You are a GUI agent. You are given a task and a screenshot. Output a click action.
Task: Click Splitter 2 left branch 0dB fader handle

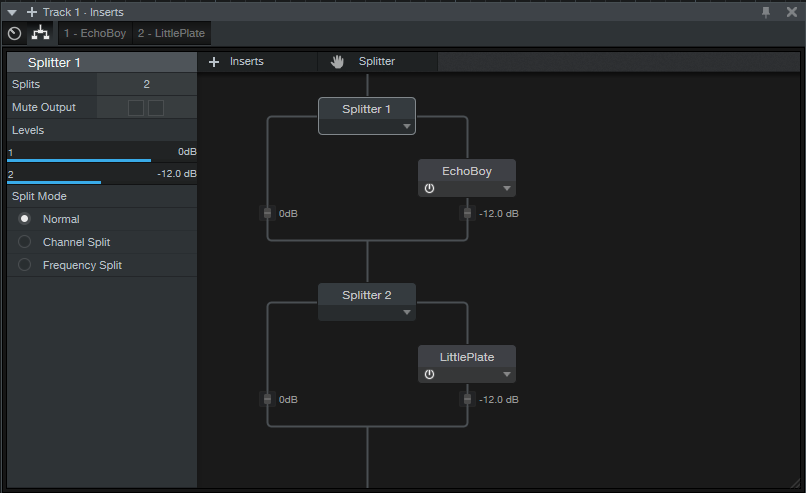[267, 399]
